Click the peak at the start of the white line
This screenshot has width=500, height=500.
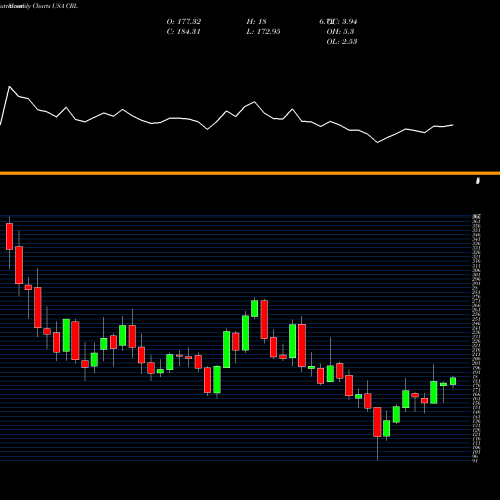click(x=9, y=87)
